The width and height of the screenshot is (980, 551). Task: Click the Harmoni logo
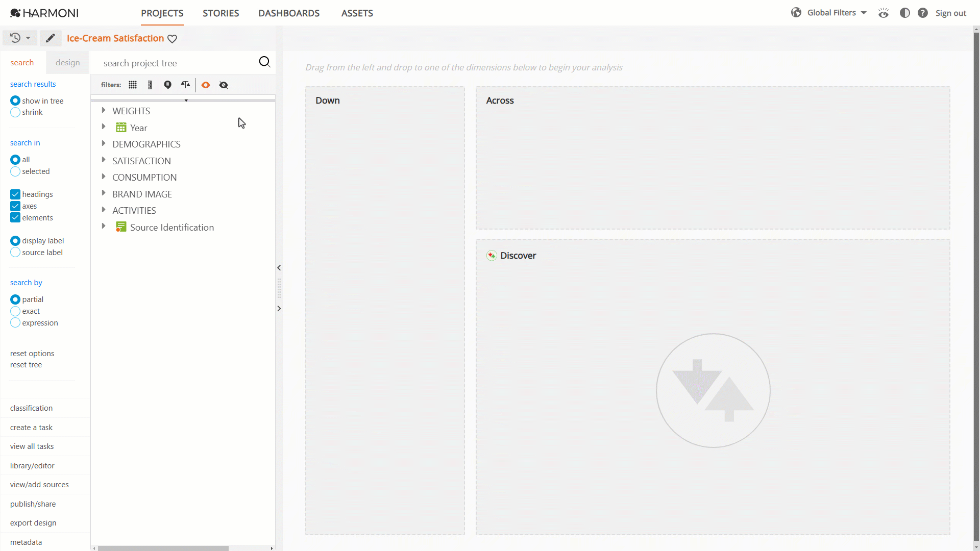click(44, 13)
